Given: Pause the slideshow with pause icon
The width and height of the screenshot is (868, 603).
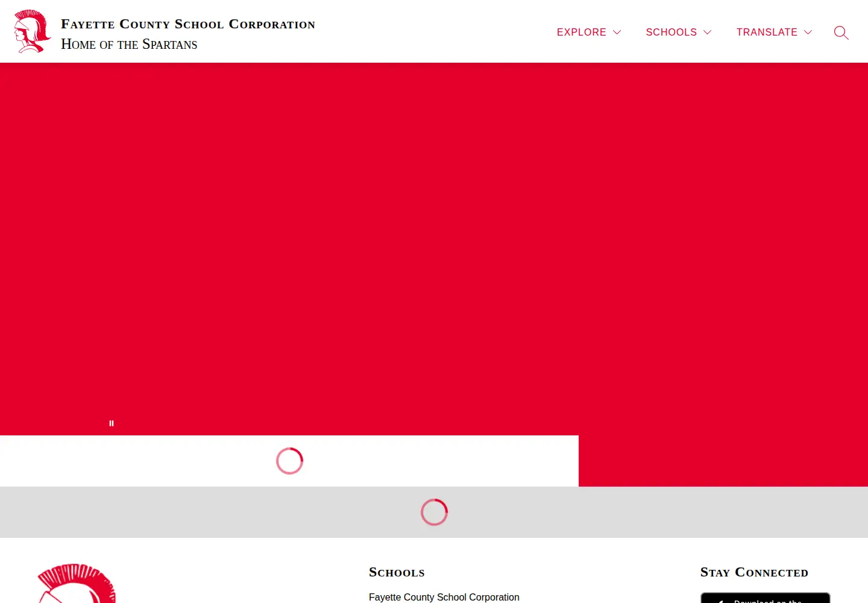Looking at the screenshot, I should click(112, 423).
